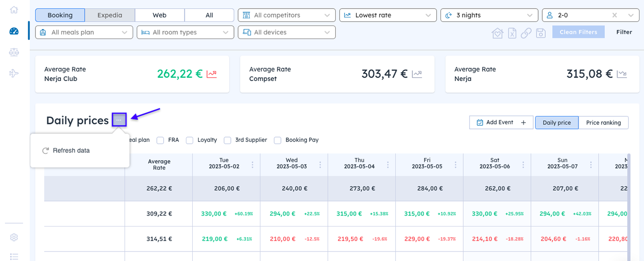
Task: Click the -19.6% percentage label
Action: tap(379, 239)
